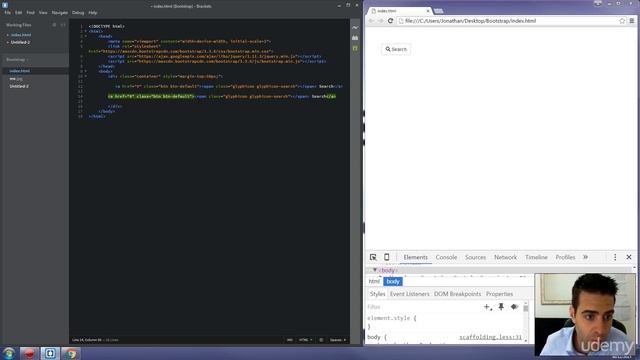
Task: Start Live Preview in Brackets
Action: (x=355, y=27)
